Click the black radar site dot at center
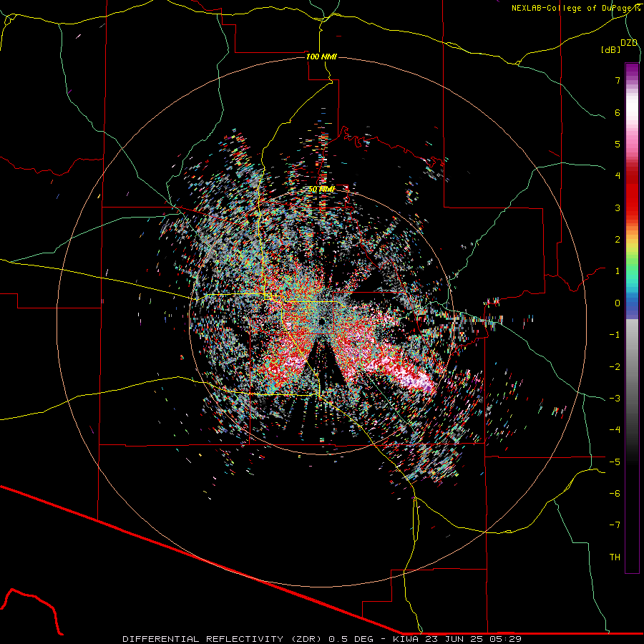 (322, 321)
